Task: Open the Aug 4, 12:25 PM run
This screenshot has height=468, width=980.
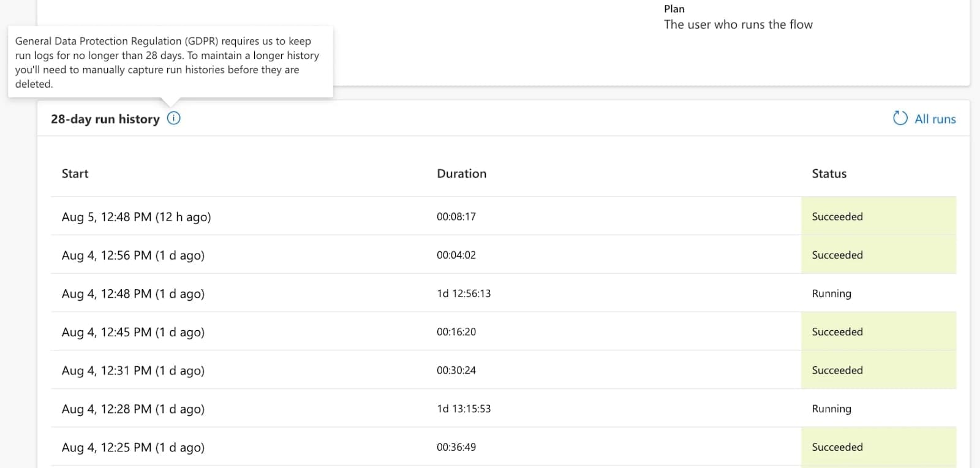Action: [133, 448]
